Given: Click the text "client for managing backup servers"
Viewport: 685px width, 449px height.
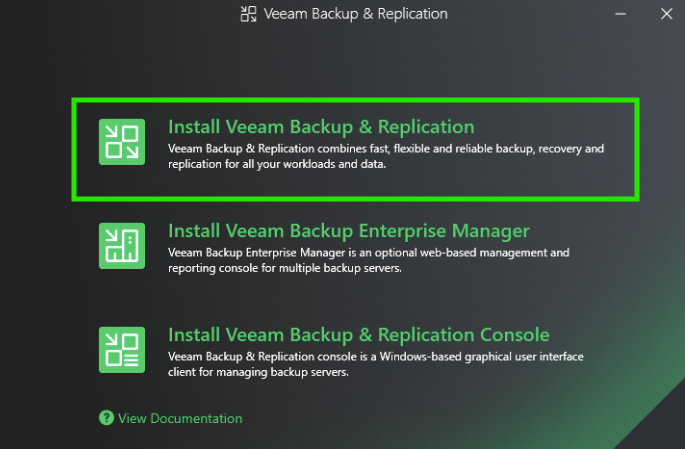Looking at the screenshot, I should [258, 373].
